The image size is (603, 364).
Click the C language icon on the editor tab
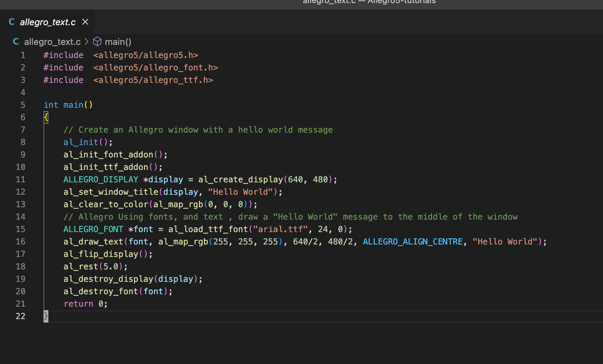(11, 22)
